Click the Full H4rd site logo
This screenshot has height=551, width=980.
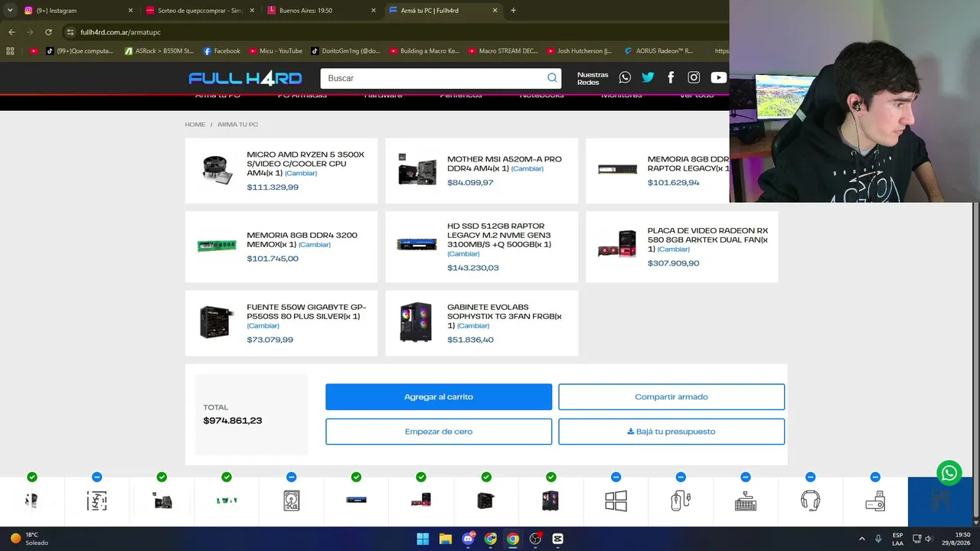coord(245,78)
